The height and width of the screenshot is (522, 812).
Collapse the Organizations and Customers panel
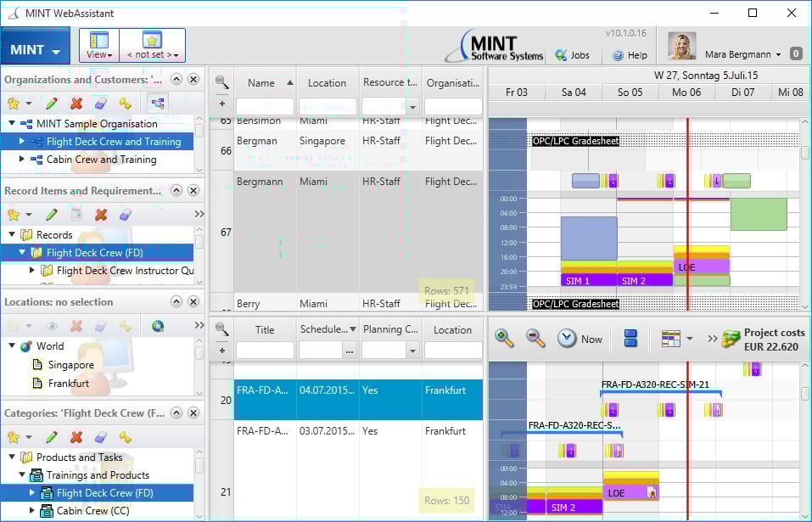pos(176,79)
